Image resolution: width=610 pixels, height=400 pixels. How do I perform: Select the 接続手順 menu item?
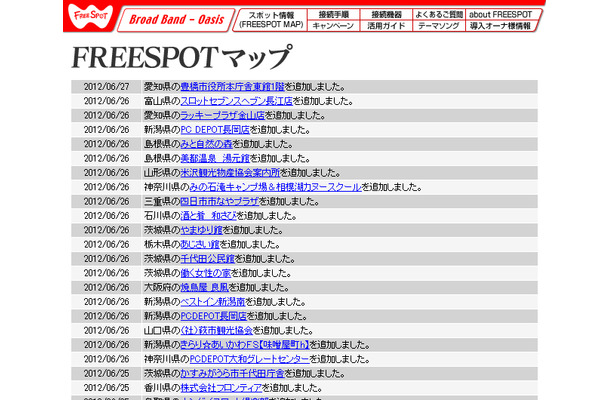tap(333, 14)
